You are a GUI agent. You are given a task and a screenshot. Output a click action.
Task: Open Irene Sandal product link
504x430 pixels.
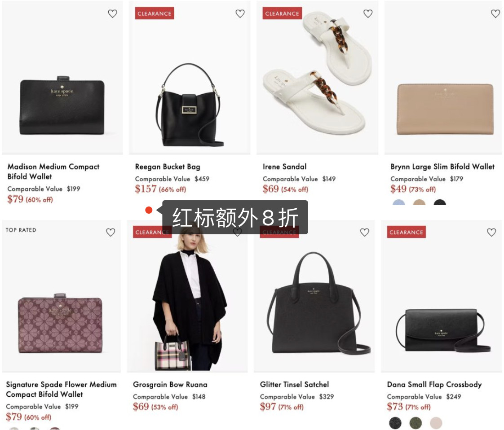click(284, 167)
